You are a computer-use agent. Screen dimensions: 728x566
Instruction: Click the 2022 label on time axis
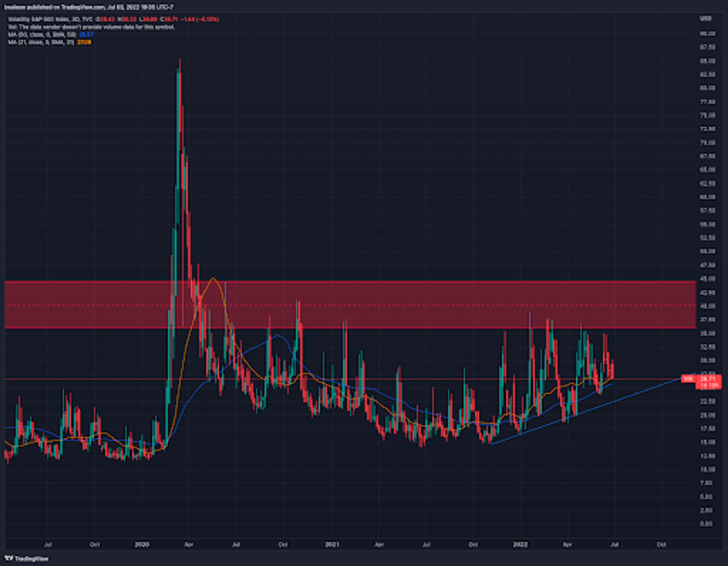coord(520,544)
